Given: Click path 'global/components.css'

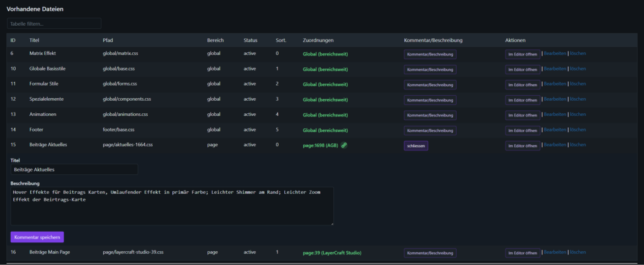Looking at the screenshot, I should (x=127, y=99).
